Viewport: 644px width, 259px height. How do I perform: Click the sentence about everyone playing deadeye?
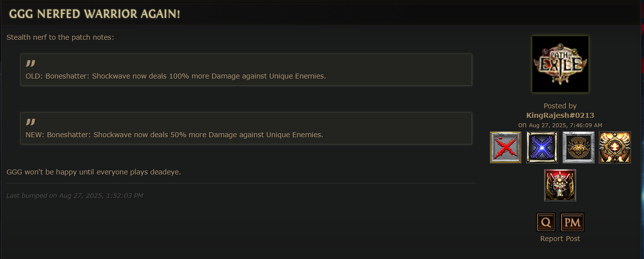pyautogui.click(x=94, y=172)
